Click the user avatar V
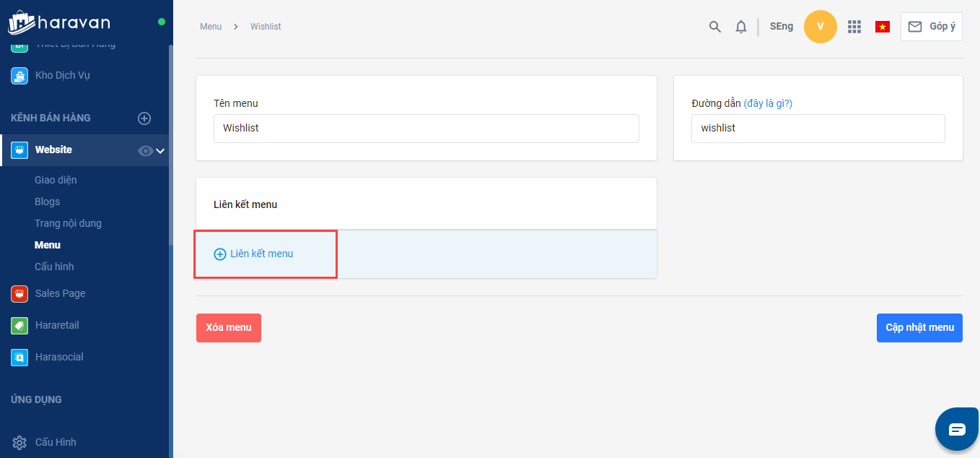The width and height of the screenshot is (980, 458). point(820,27)
